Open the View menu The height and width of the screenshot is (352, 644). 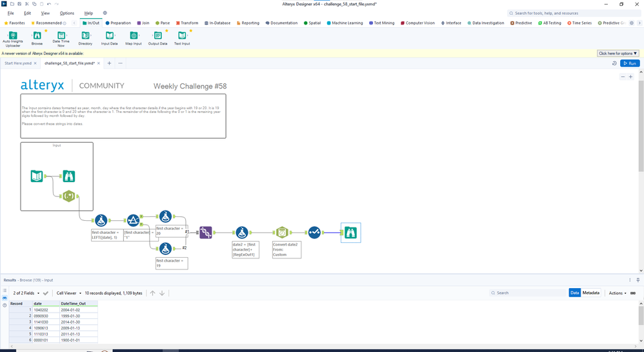click(45, 13)
